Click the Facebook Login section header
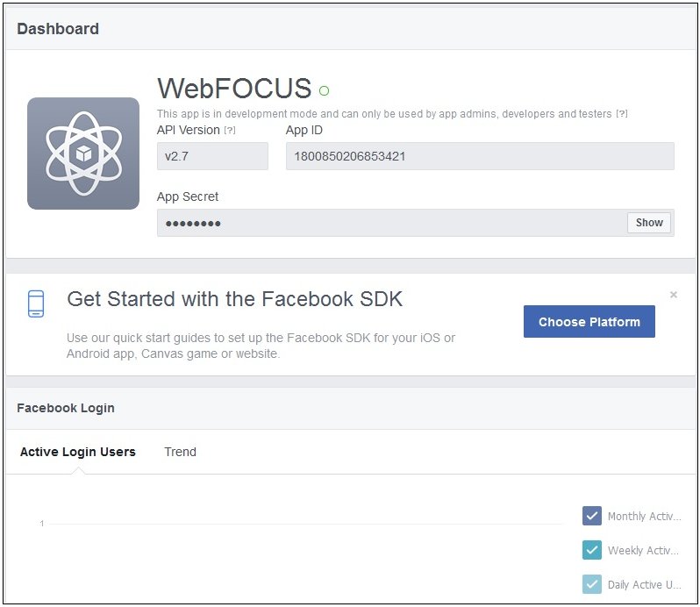Image resolution: width=700 pixels, height=607 pixels. point(66,408)
